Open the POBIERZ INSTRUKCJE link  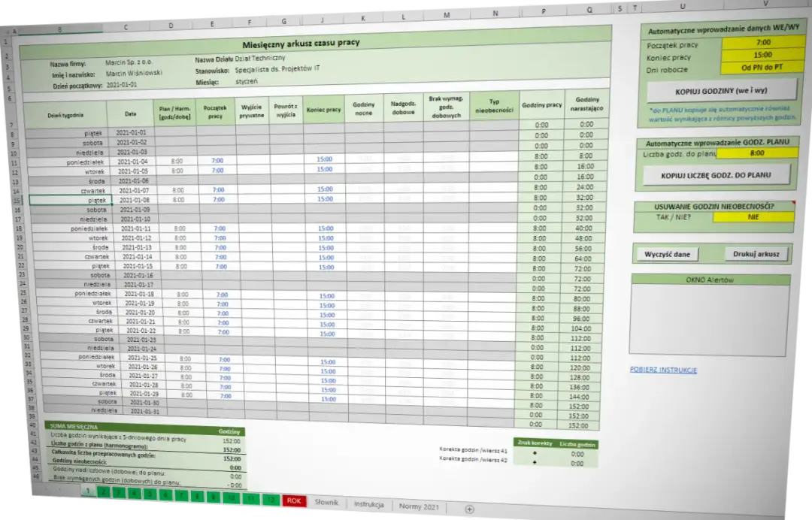(662, 370)
